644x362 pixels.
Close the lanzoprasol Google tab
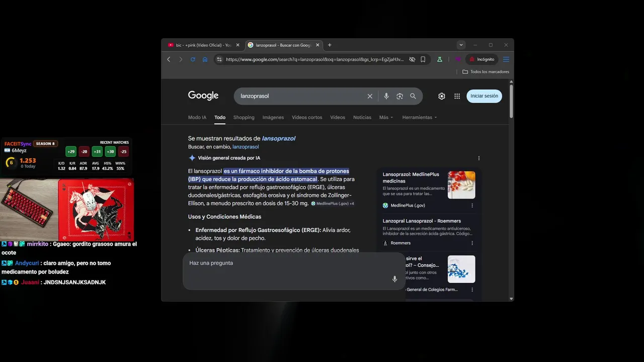[317, 45]
